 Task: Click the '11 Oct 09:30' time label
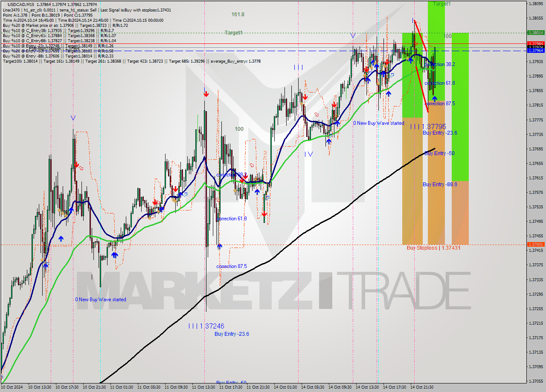click(x=177, y=387)
